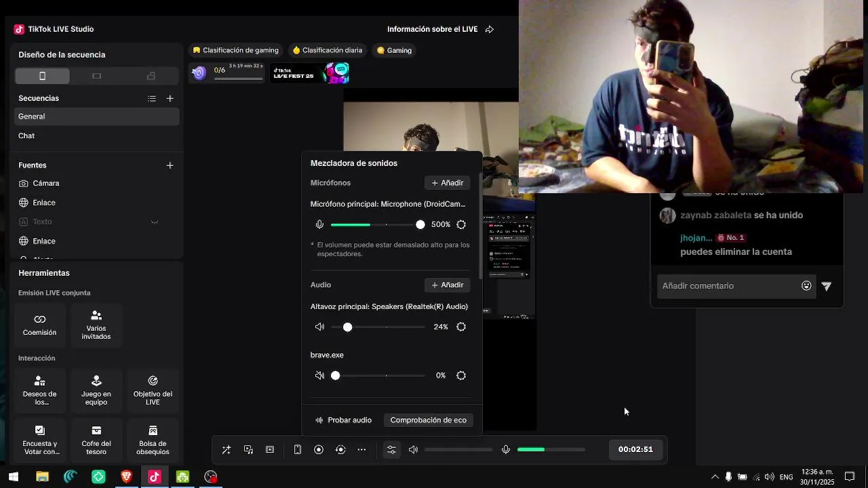Select the General sequence
Screen dimensions: 868x488
tap(97, 117)
